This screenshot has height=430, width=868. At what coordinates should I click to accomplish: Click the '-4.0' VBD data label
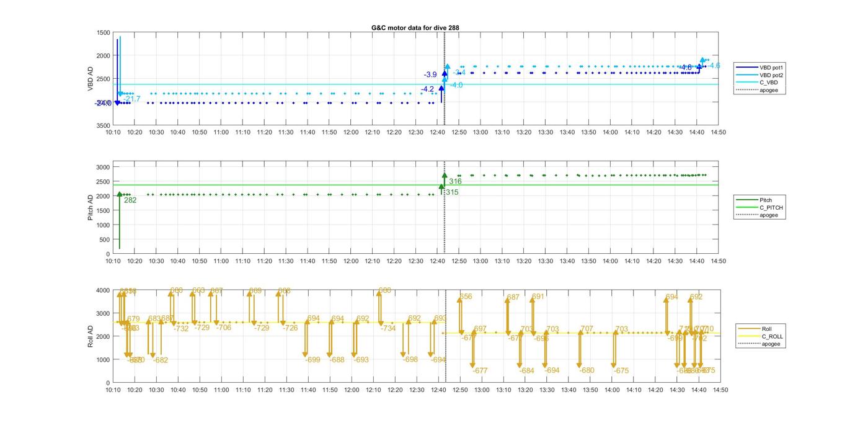pyautogui.click(x=456, y=85)
